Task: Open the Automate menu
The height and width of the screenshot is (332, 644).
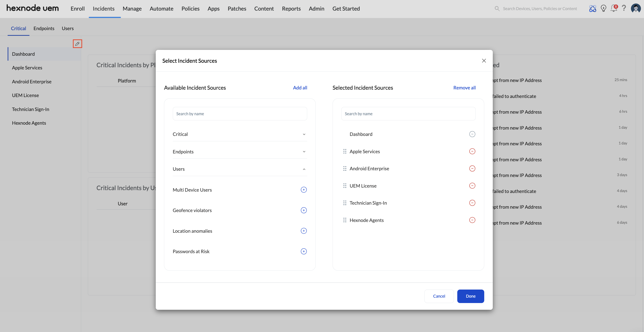Action: (x=161, y=9)
